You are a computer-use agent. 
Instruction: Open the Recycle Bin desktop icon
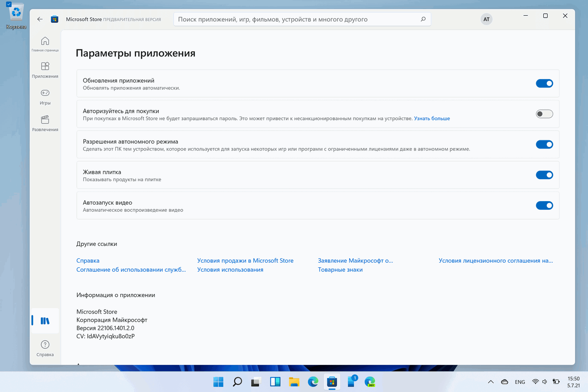(16, 16)
